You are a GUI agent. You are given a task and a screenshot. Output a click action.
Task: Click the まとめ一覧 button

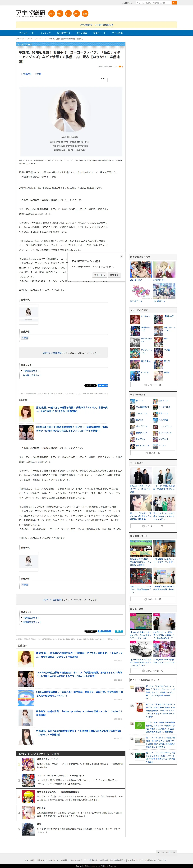[x=153, y=453]
